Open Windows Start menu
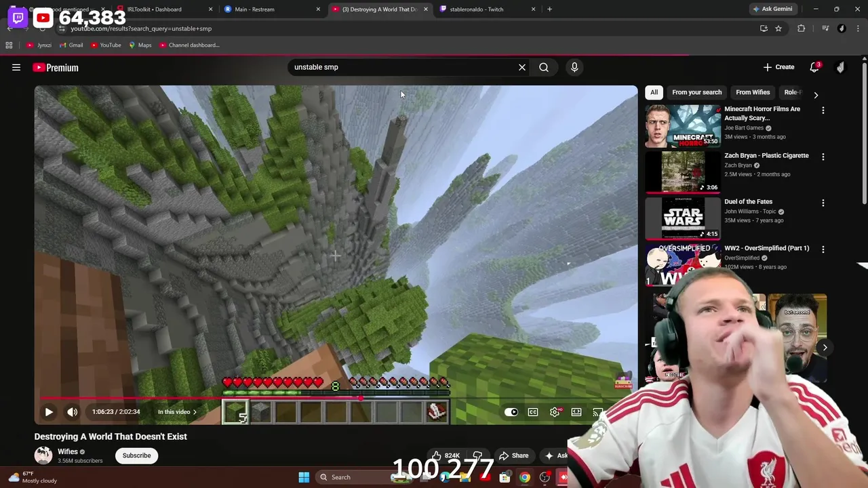 (304, 477)
